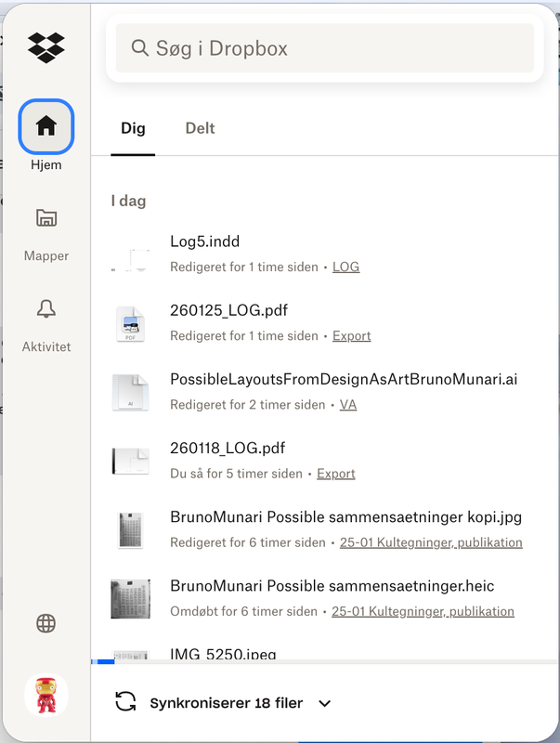Image resolution: width=560 pixels, height=743 pixels.
Task: Click the Søg i Dropbox search field
Action: pos(325,48)
